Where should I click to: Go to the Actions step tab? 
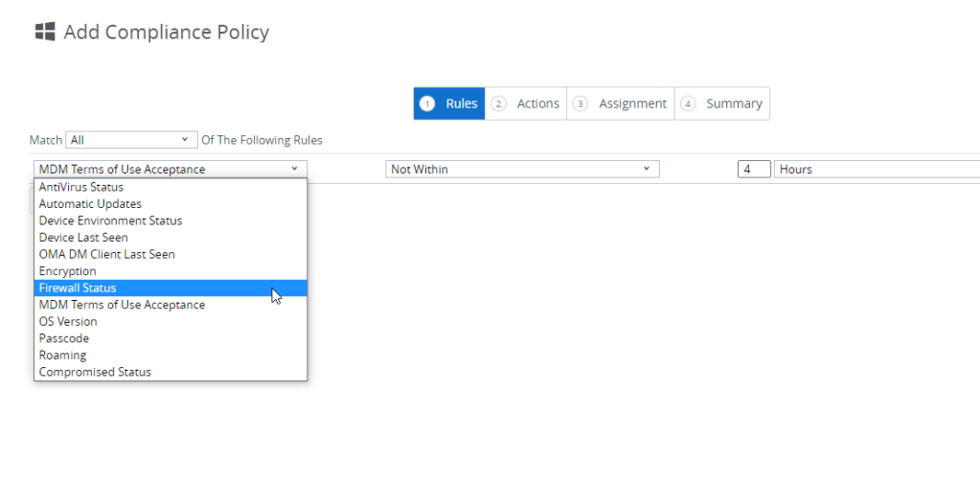tap(526, 104)
